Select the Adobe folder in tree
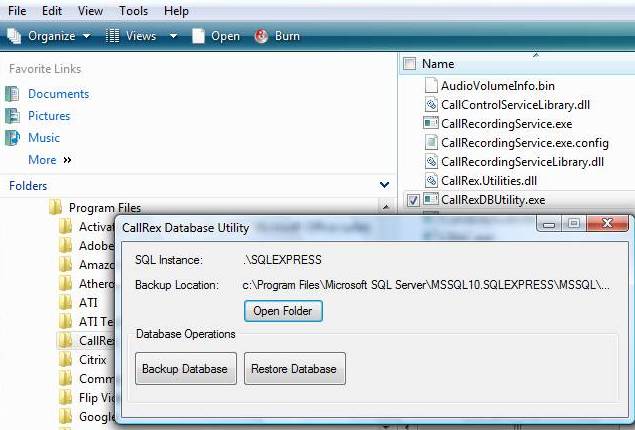The image size is (635, 430). point(96,246)
